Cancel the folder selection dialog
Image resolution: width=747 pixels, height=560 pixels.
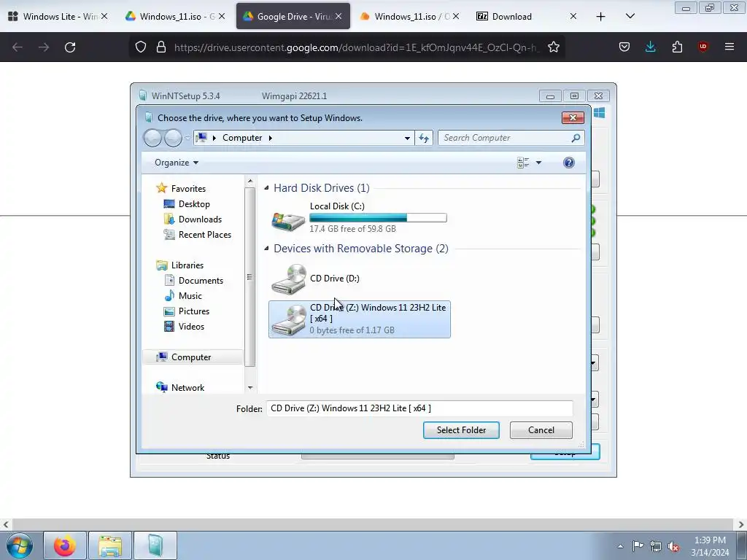[541, 430]
